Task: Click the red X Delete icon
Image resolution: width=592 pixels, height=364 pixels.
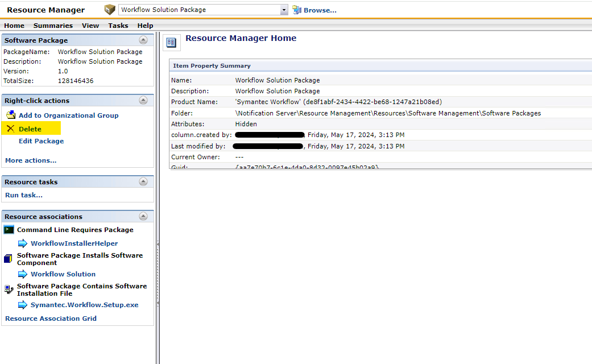Action: [x=10, y=129]
